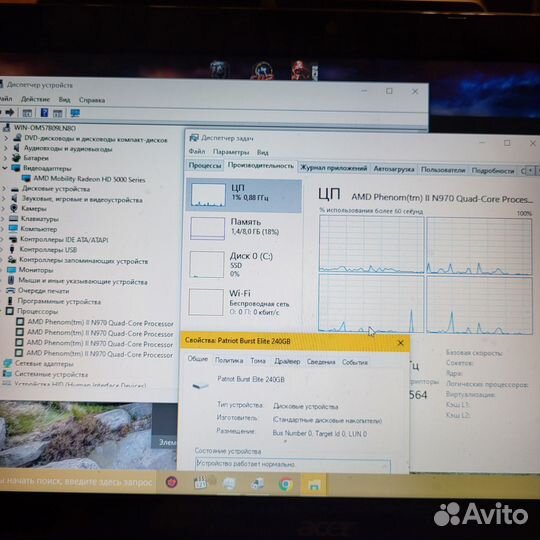Open File Explorer on the taskbar
Screen dimensions: 540x540
pyautogui.click(x=313, y=484)
